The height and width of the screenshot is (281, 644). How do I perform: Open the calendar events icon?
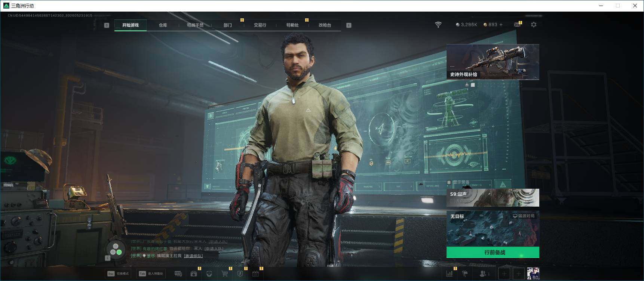255,274
